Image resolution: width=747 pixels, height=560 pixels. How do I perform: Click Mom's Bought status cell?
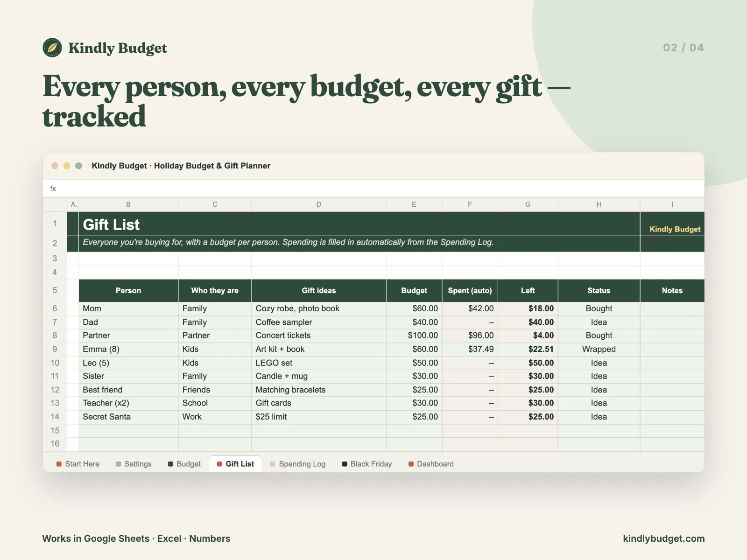click(599, 308)
